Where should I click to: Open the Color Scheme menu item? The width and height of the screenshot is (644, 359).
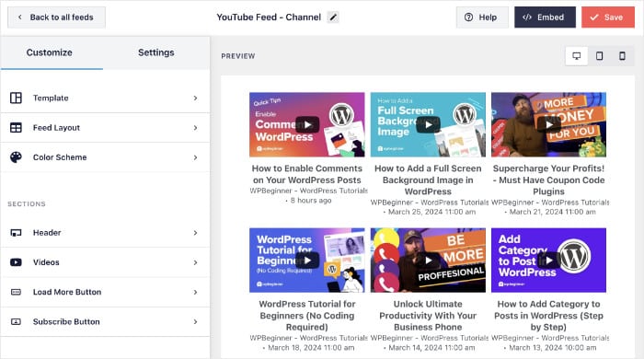[x=105, y=157]
